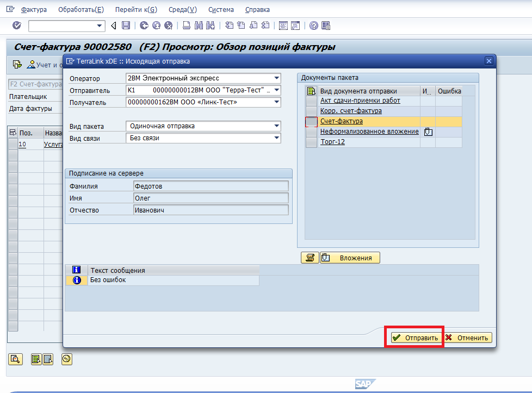
Task: Collapse the command field with triangle arrow
Action: (114, 26)
